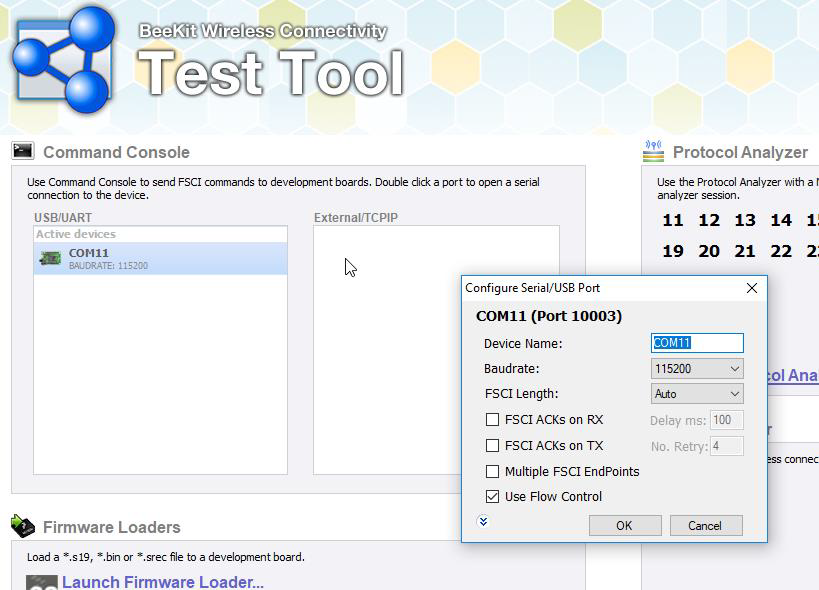This screenshot has width=819, height=590.
Task: Click the OK button in dialog
Action: tap(625, 525)
